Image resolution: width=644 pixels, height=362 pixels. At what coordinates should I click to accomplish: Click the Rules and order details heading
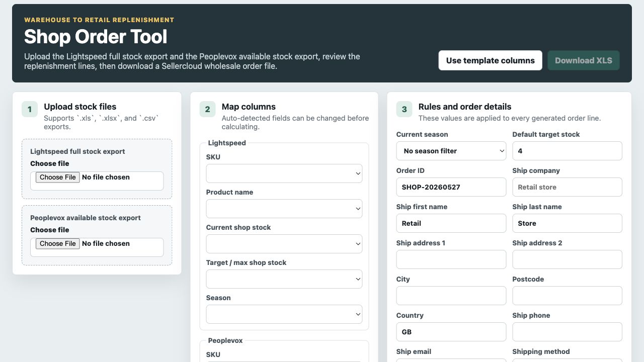(465, 107)
